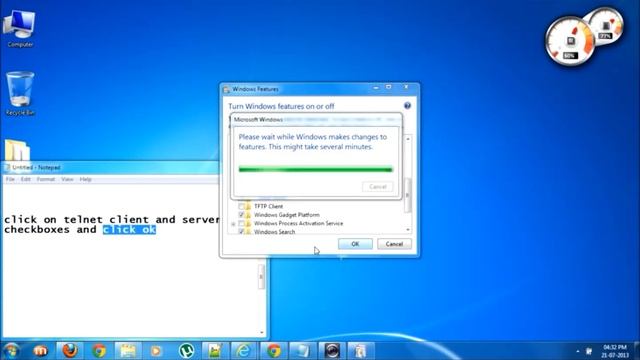Click the Microsoft Windows progress dialog title
The width and height of the screenshot is (640, 360).
tap(258, 120)
